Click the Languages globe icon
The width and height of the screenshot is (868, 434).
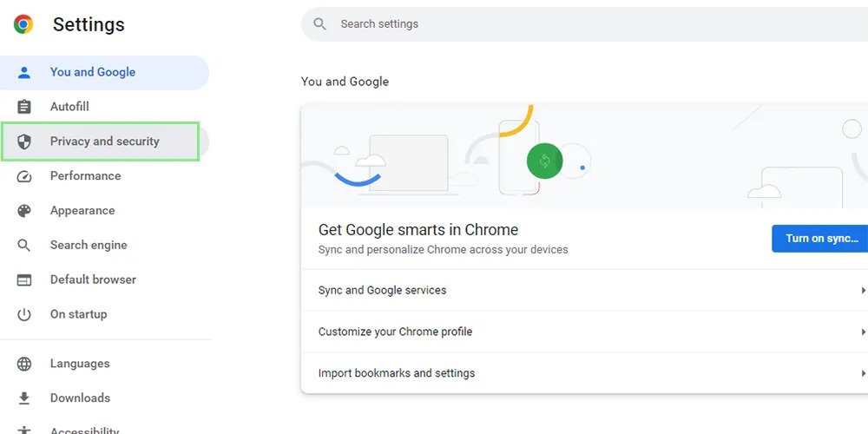(x=24, y=364)
